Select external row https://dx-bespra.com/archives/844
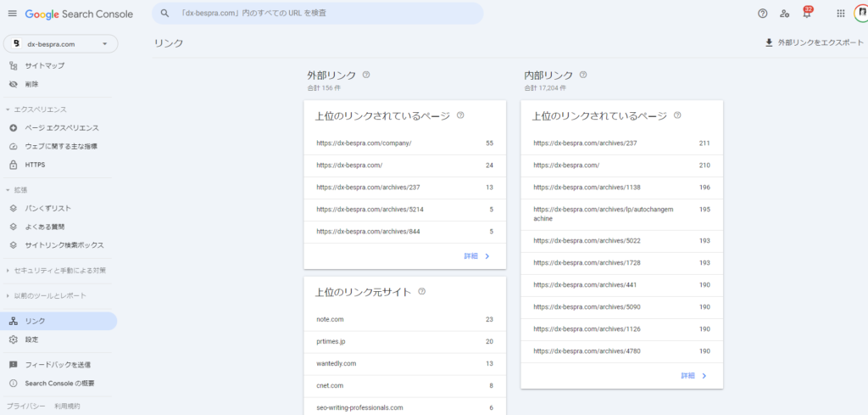Viewport: 868px width, 415px height. point(404,233)
